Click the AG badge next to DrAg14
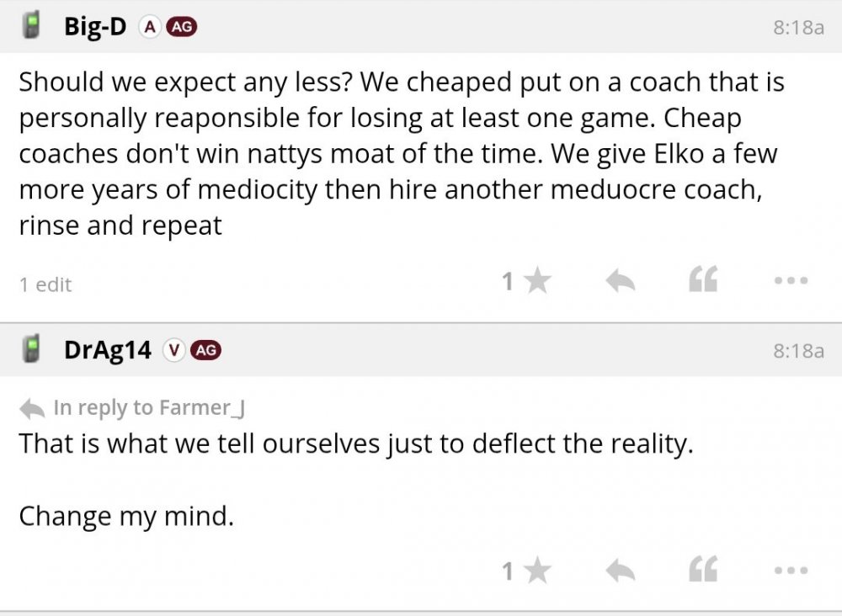The image size is (842, 616). click(206, 350)
